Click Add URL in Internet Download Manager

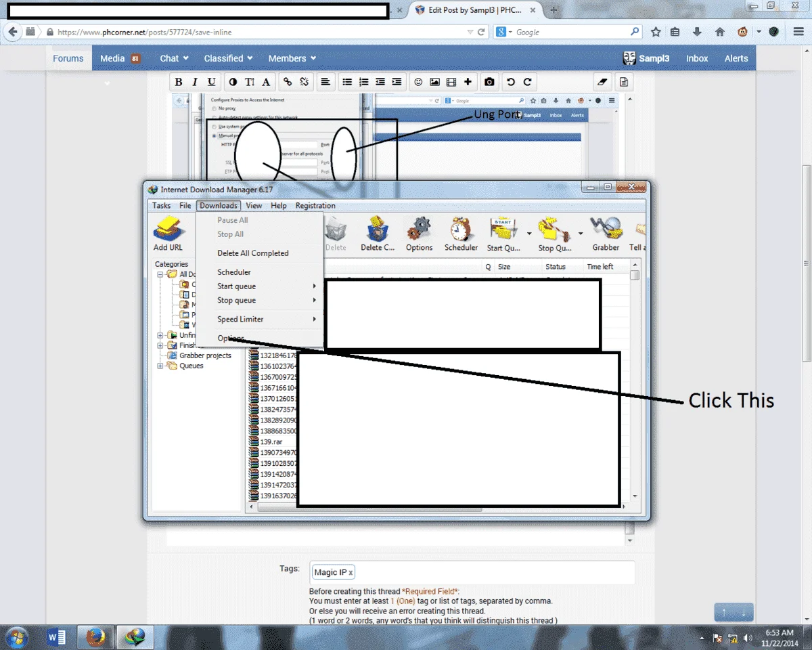[168, 234]
